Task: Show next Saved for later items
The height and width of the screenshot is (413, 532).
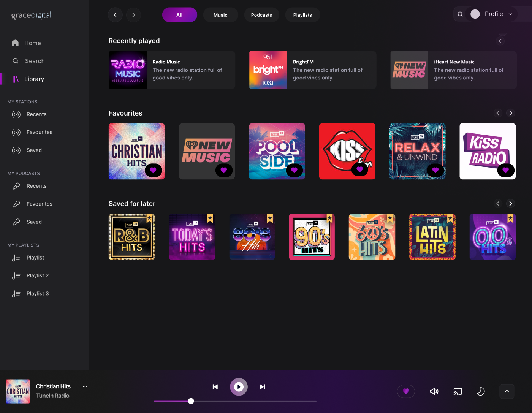Action: coord(511,204)
